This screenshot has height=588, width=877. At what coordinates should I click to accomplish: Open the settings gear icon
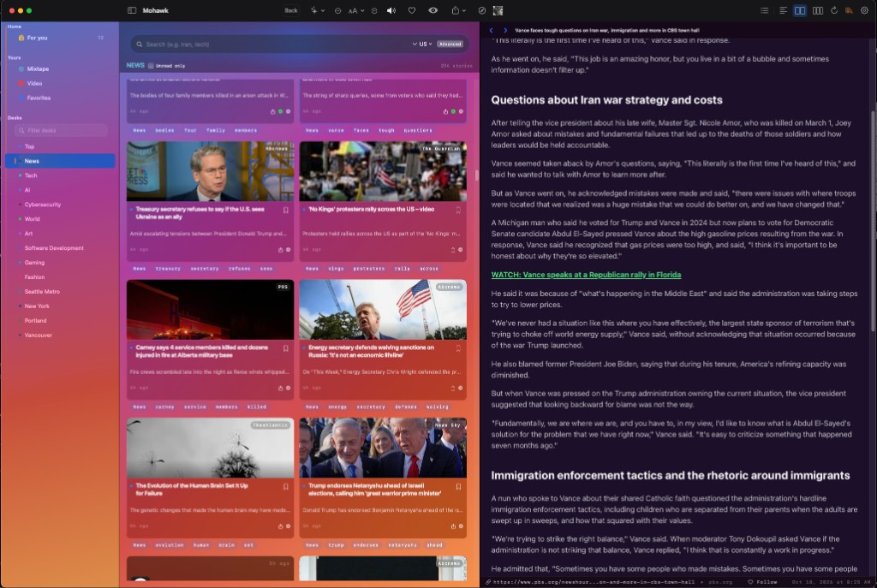tap(864, 10)
